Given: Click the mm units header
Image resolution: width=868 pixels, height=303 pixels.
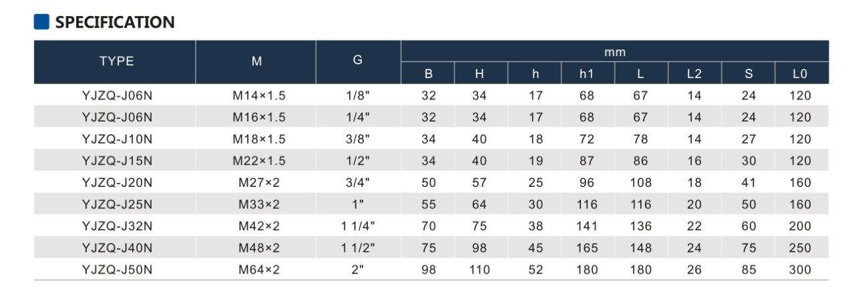Looking at the screenshot, I should pyautogui.click(x=615, y=51).
